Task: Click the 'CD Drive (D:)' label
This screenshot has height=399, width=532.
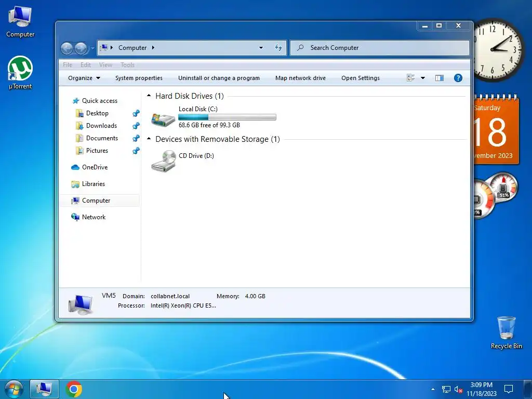Action: click(x=196, y=156)
